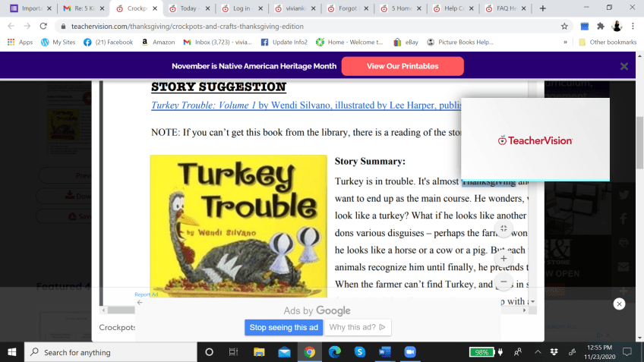Open the Chrome three-dot menu
Screen dimensions: 644x362
coord(634,25)
